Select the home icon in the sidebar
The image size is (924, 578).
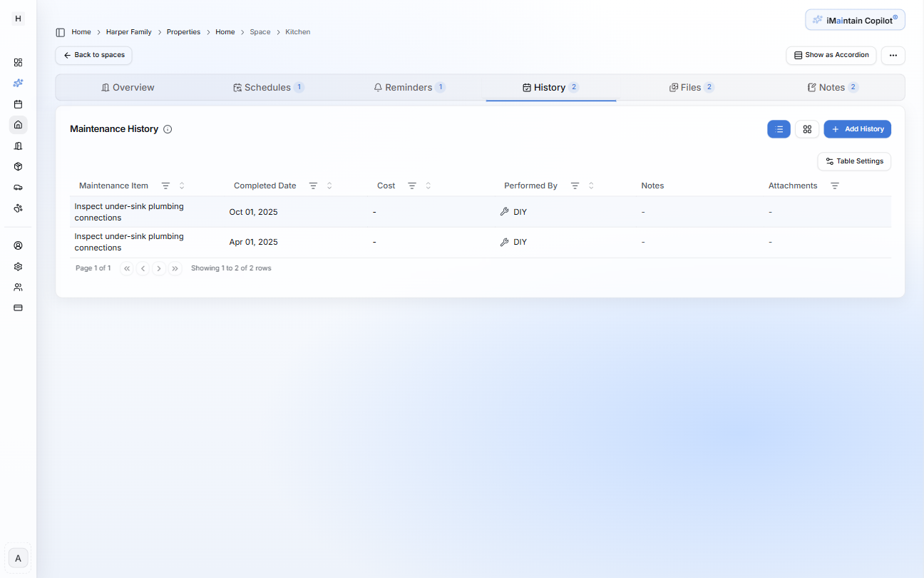click(x=18, y=125)
